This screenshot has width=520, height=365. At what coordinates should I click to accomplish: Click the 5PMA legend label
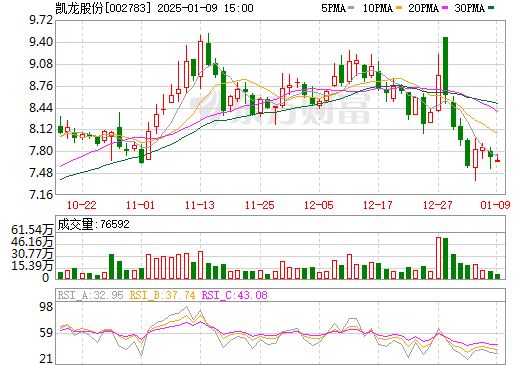(x=333, y=8)
